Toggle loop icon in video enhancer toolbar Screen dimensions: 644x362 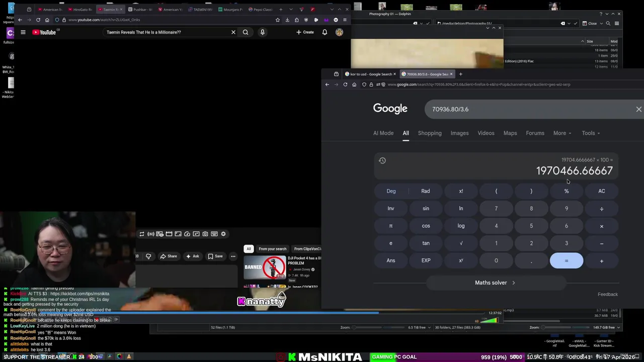point(142,234)
